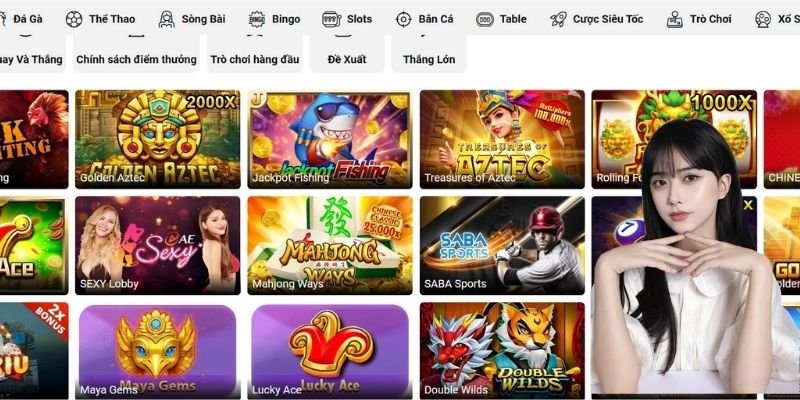Click the rocket icon for Cược Siêu Tốc
The height and width of the screenshot is (400, 800).
tap(558, 19)
